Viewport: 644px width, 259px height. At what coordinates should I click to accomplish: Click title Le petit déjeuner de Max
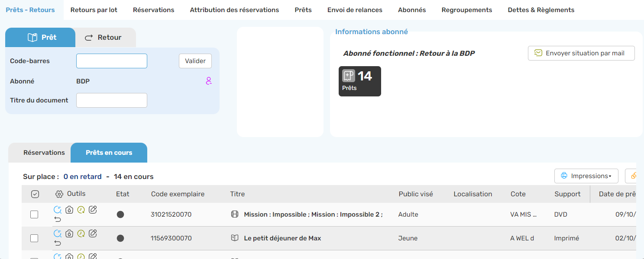(x=282, y=238)
